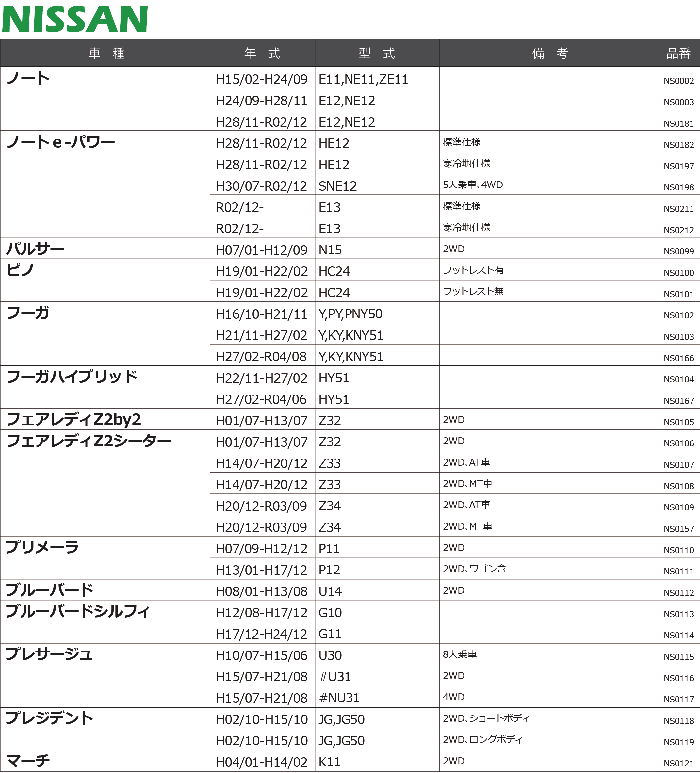Click the ロングボディ remark cell

(x=482, y=740)
